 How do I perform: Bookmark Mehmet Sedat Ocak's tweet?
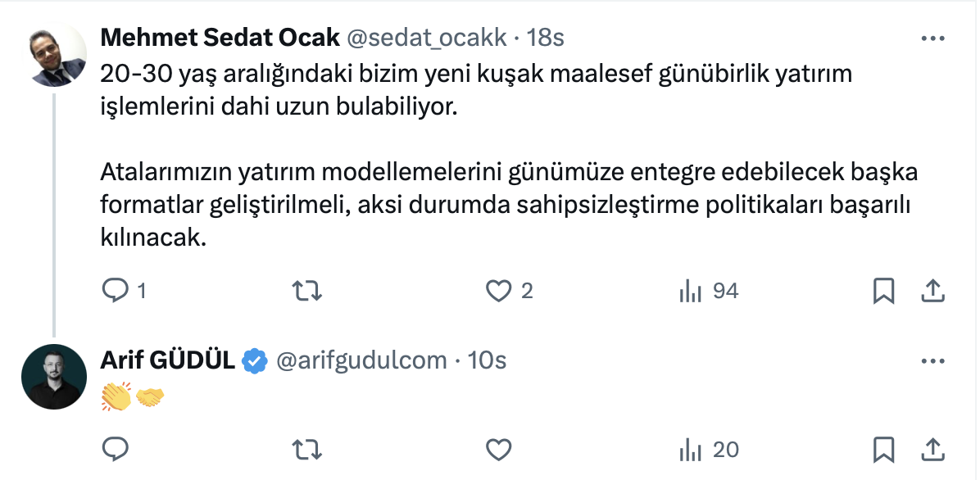883,291
